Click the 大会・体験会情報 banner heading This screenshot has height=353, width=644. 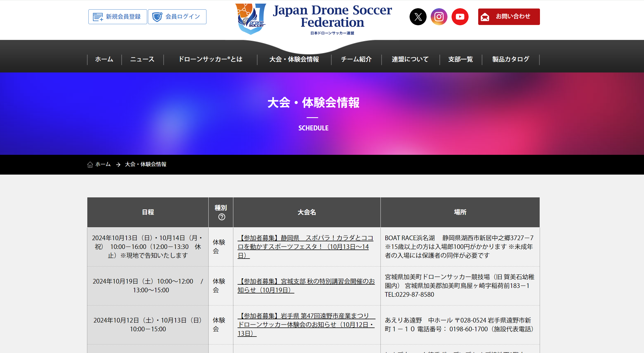313,103
